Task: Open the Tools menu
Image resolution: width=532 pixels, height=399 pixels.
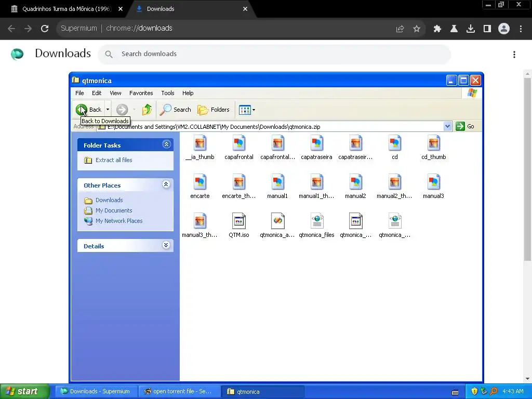Action: (168, 93)
